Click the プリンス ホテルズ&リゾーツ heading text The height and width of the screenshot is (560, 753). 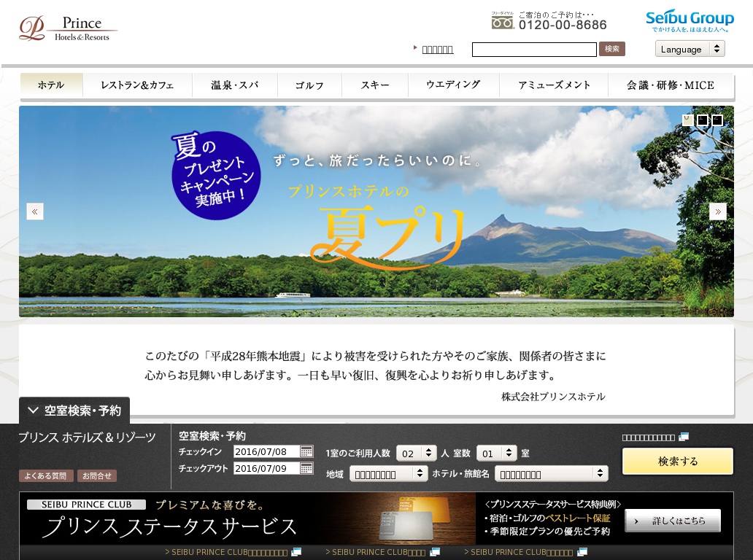tap(88, 437)
